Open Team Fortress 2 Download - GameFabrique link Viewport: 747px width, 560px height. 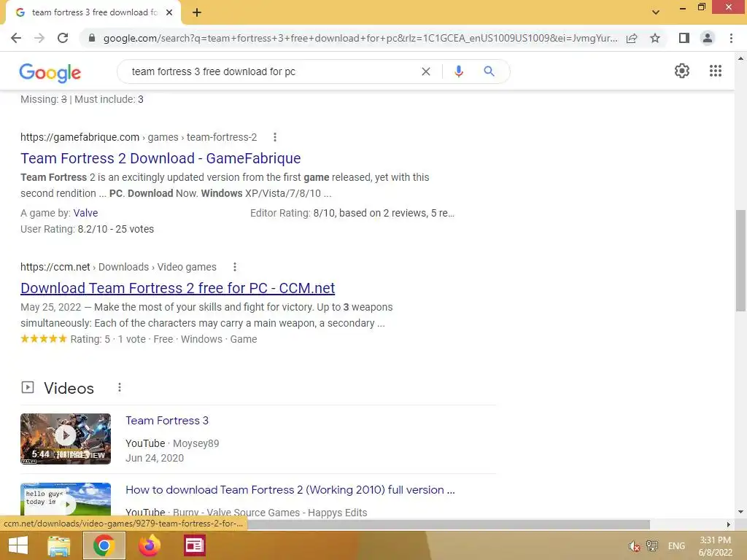tap(160, 158)
